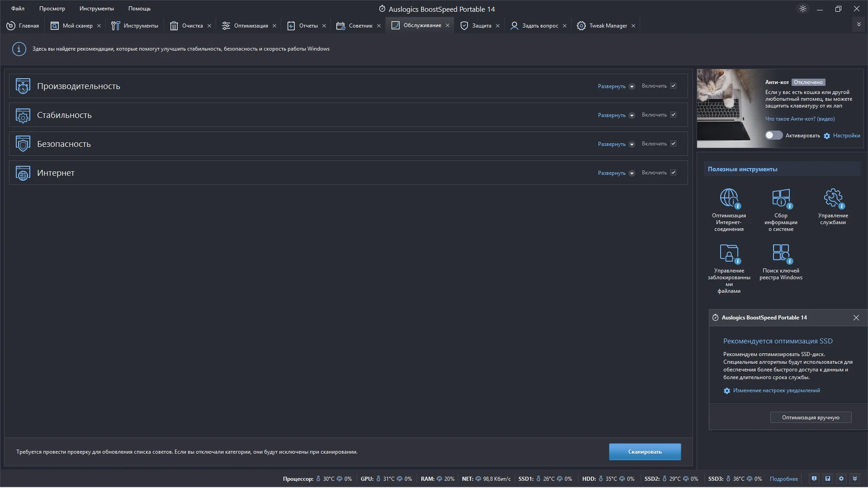Click the Стабильность category icon
868x488 pixels.
(x=23, y=115)
